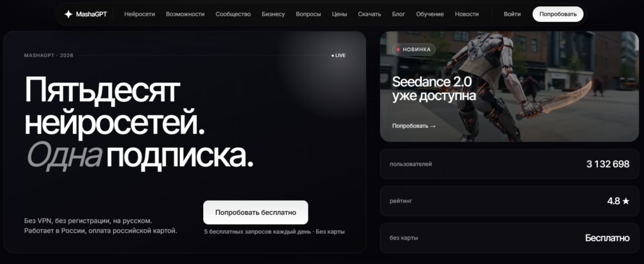The width and height of the screenshot is (644, 264).
Task: Click the MASHAGPT · 2026 caption
Action: pos(49,55)
